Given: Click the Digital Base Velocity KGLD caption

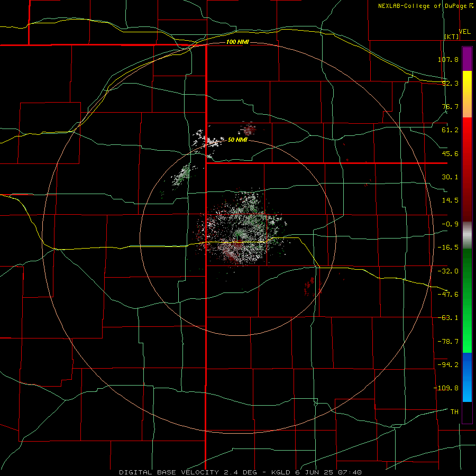Looking at the screenshot, I should coord(240,472).
